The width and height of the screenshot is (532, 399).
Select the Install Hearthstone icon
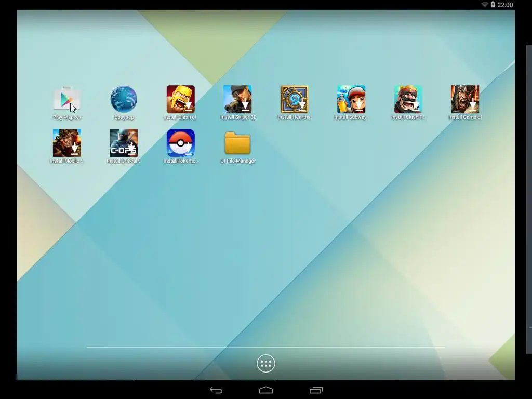point(294,99)
